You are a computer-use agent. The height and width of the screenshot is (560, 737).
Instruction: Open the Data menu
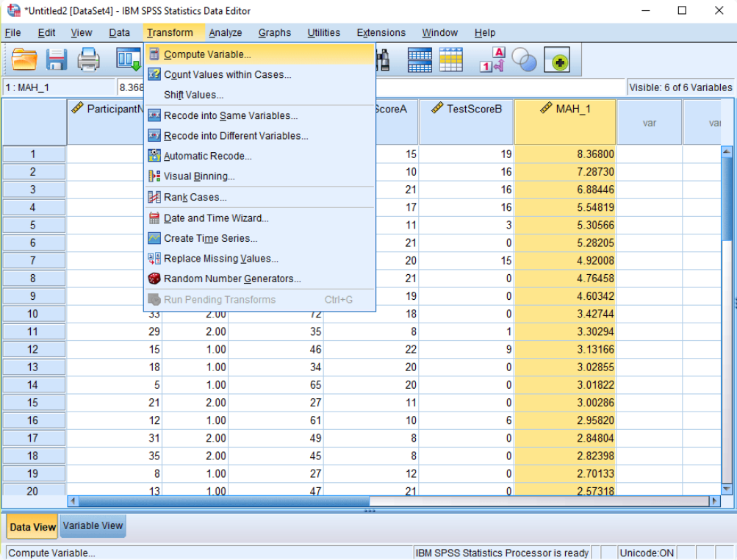119,32
